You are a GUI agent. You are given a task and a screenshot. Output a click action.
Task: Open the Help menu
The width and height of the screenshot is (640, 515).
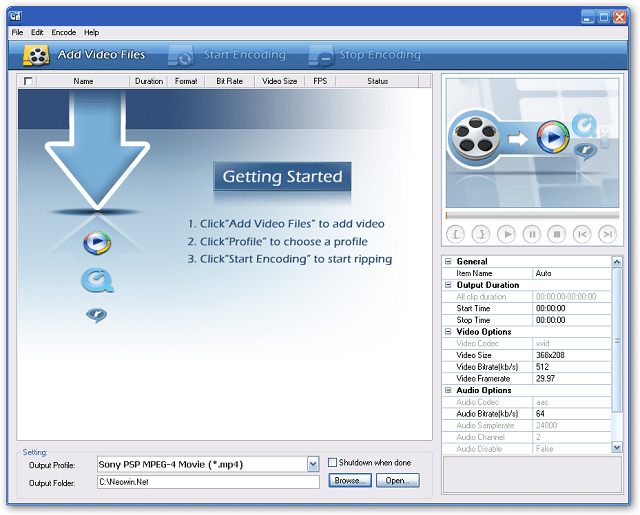(x=91, y=32)
